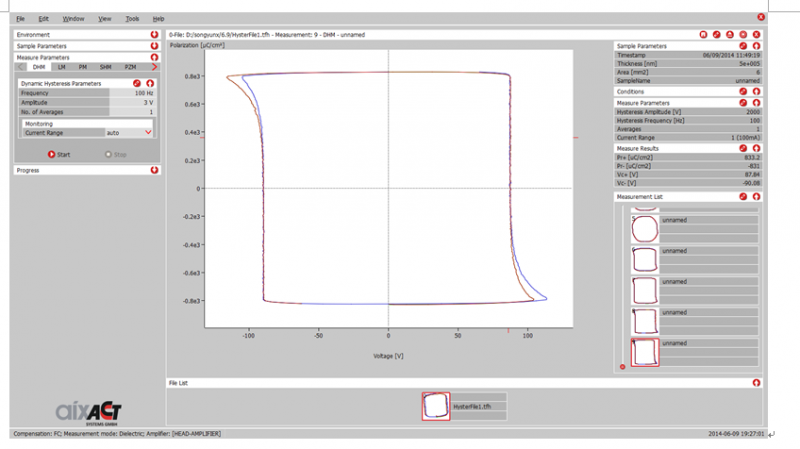Close application with top-right red X
800x449 pixels.
pos(761,17)
